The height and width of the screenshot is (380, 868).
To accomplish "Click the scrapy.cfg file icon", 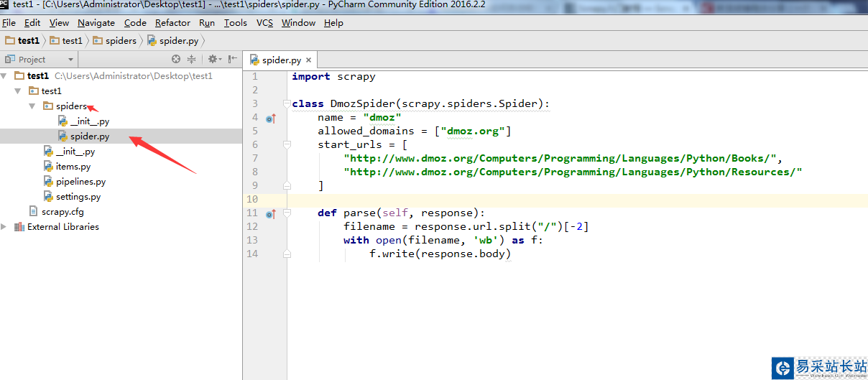I will 34,211.
